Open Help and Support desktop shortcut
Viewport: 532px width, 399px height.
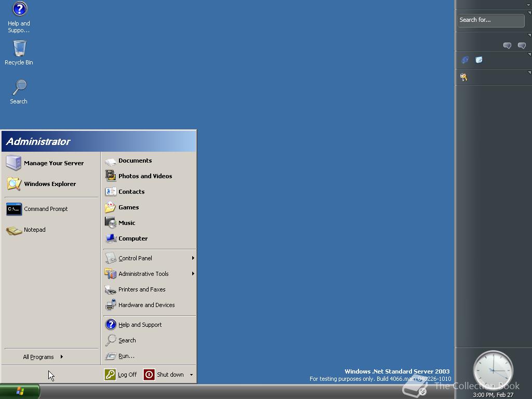(19, 17)
